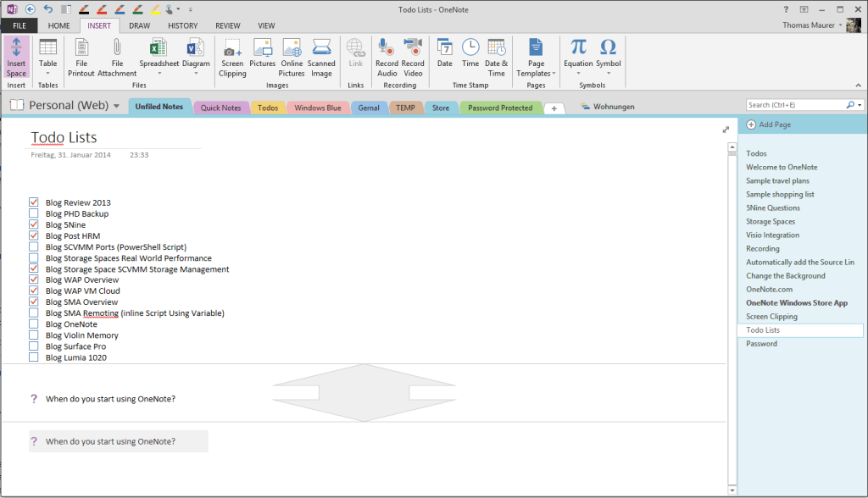The image size is (868, 498).
Task: Select the blue pen in quick access toolbar
Action: [120, 8]
